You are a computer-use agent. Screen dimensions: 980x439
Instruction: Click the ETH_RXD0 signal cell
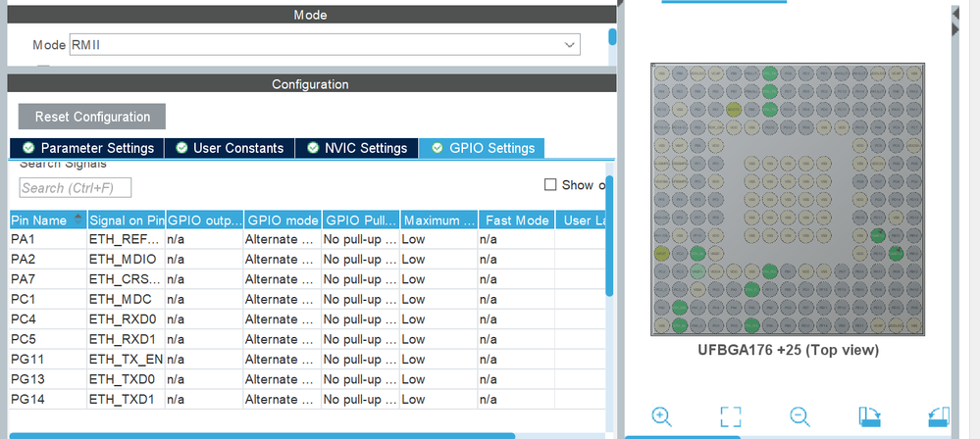[127, 319]
